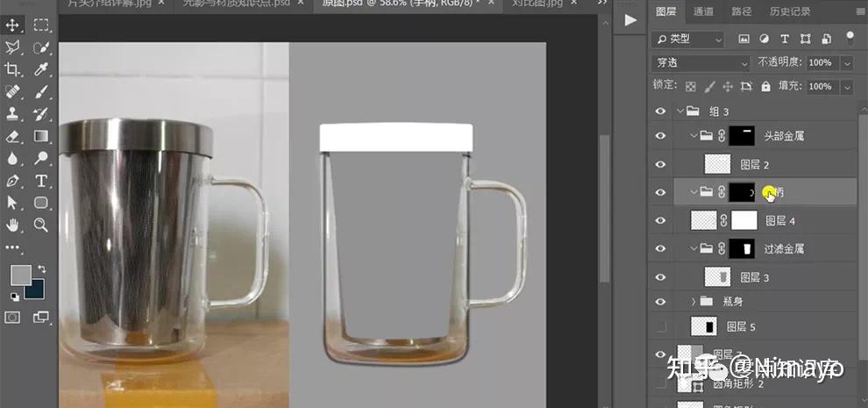Click the play button in the collapsed panel
Screen dimensions: 868x408
click(630, 20)
